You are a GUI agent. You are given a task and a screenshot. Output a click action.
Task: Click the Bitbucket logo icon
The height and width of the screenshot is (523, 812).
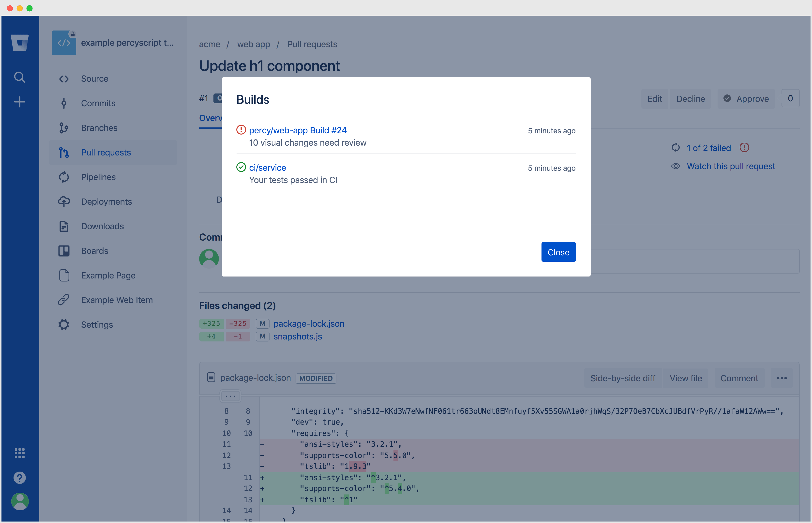(20, 43)
